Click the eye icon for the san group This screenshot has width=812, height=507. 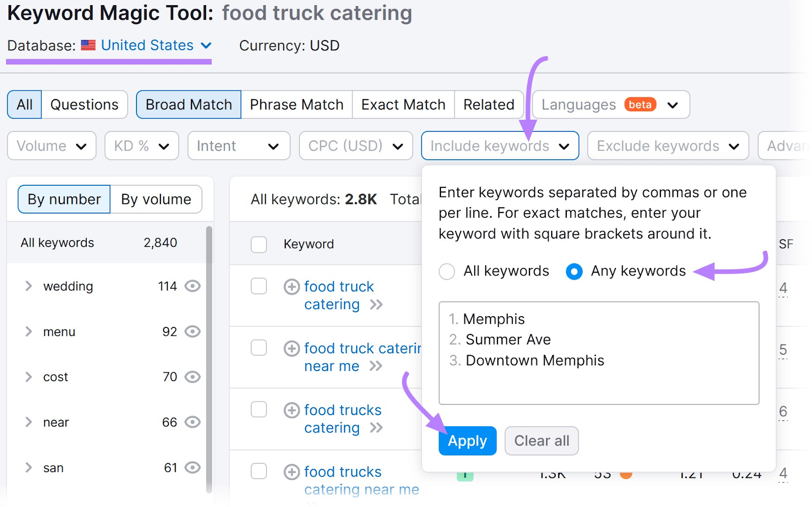[192, 467]
